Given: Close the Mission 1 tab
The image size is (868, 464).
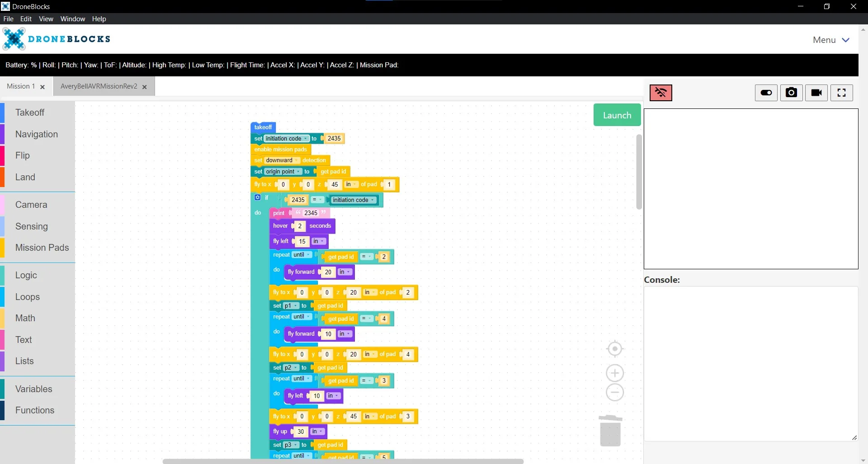Looking at the screenshot, I should (x=42, y=87).
